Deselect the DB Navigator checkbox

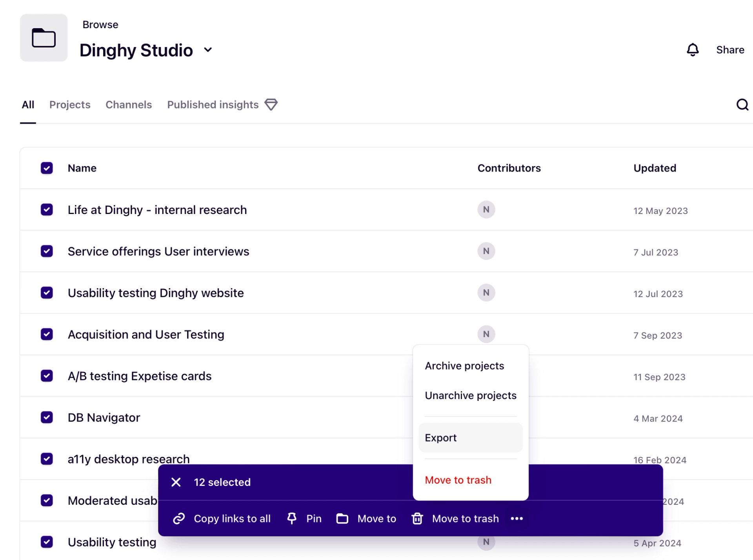47,417
